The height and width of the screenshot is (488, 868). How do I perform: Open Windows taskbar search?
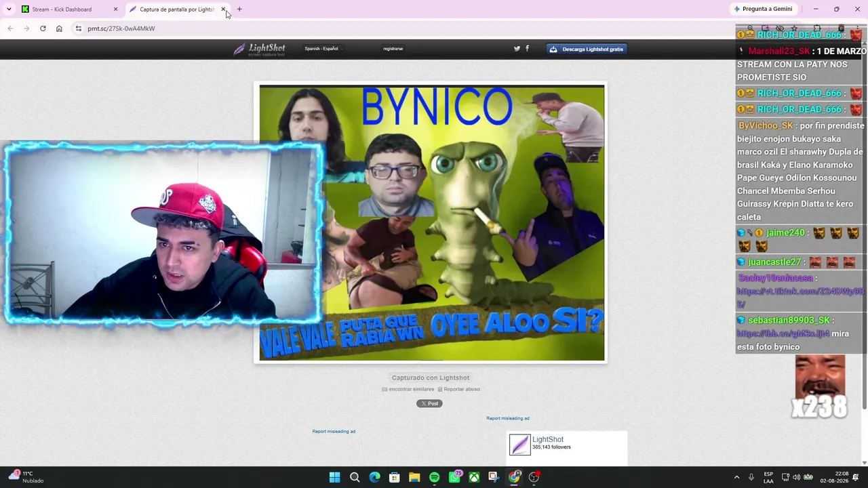355,477
